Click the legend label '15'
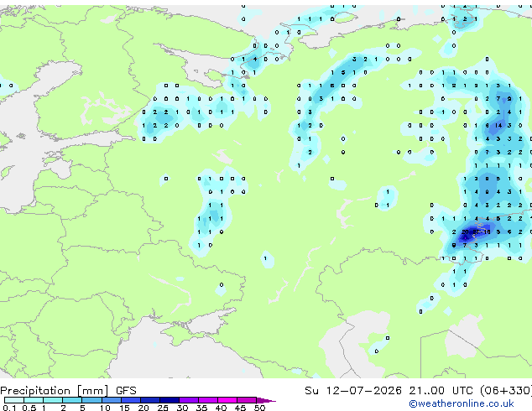Screen dimensions: 532x411 pos(124,408)
